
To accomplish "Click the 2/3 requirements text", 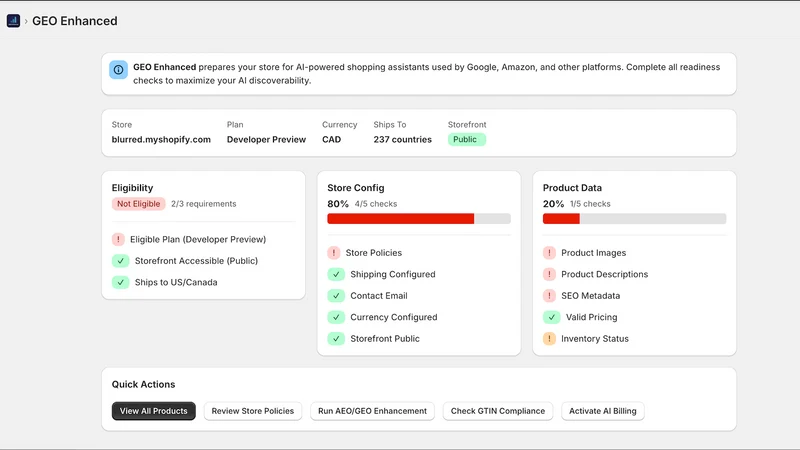I will tap(204, 204).
